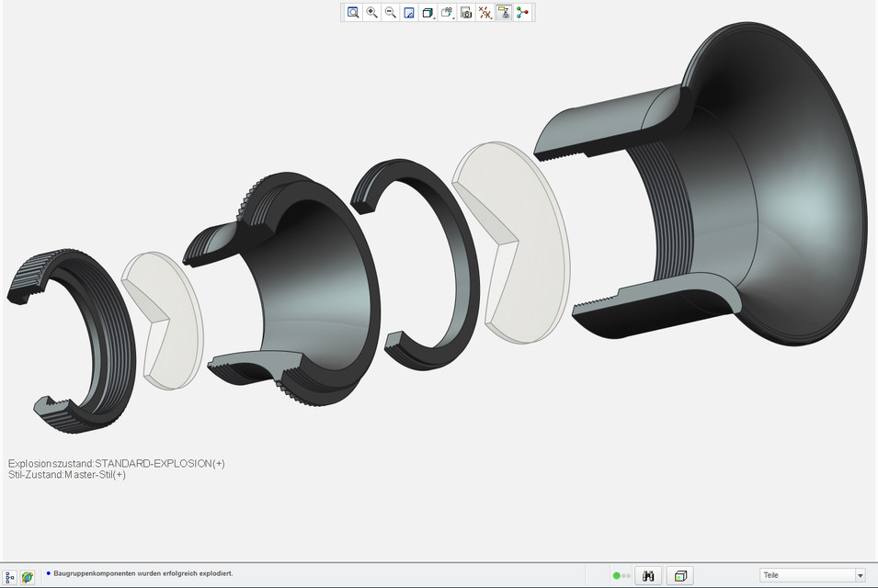Click the Zoom In magnifier icon
This screenshot has width=878, height=588.
coord(371,13)
